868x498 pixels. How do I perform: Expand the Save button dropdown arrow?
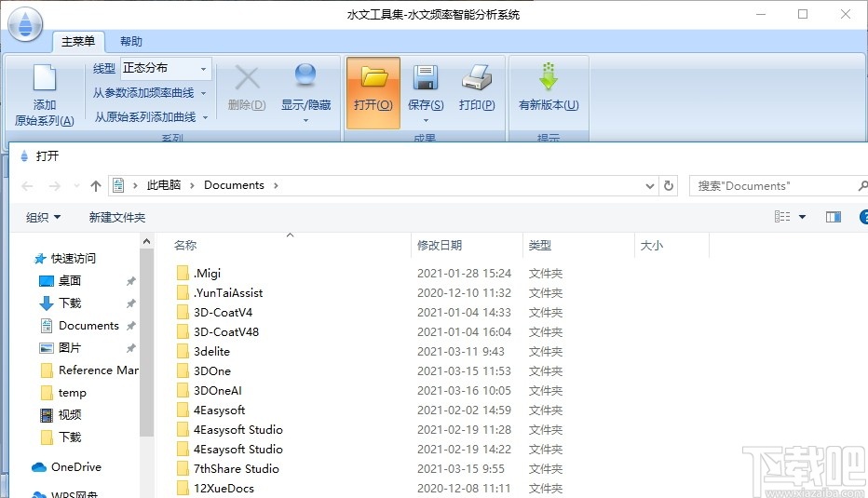(426, 120)
